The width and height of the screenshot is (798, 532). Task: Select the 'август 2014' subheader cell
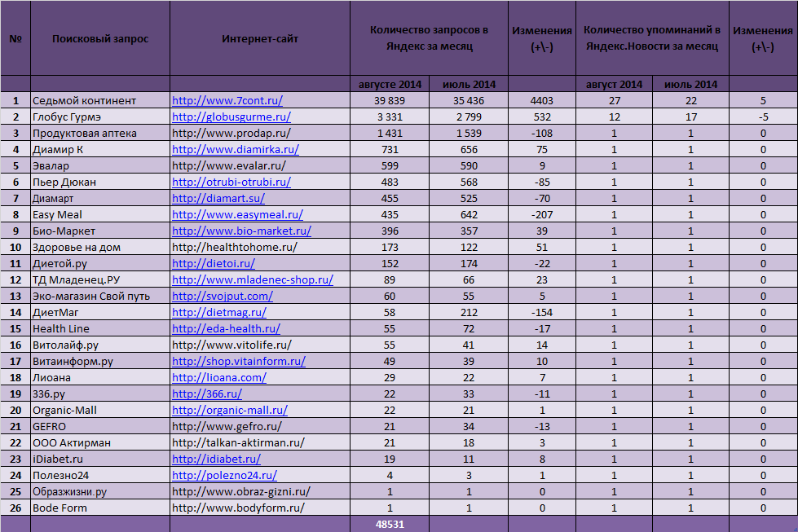615,85
